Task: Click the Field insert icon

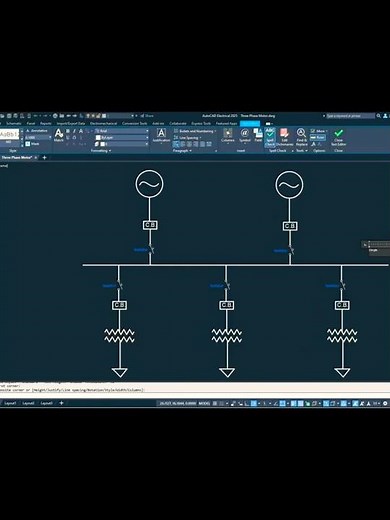Action: click(258, 136)
